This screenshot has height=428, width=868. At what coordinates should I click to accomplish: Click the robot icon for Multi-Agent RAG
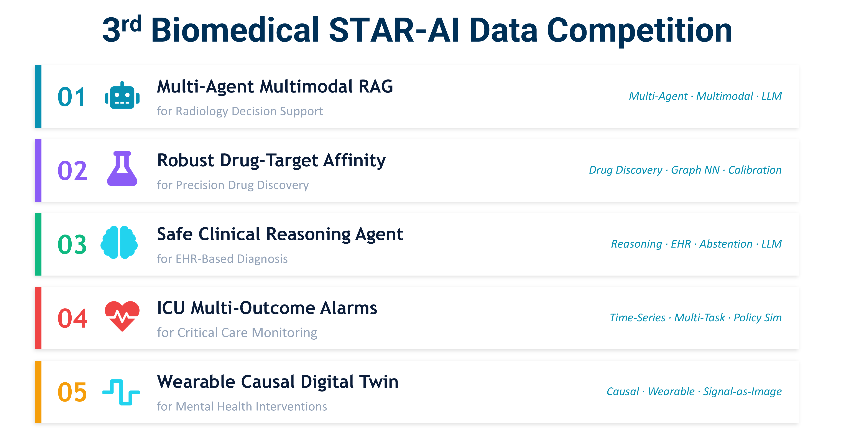tap(122, 96)
